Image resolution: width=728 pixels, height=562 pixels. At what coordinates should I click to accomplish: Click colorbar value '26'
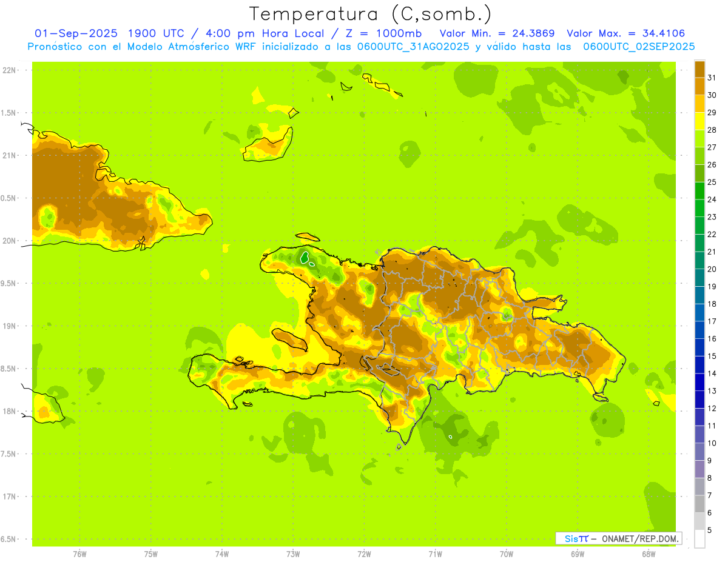pos(712,165)
